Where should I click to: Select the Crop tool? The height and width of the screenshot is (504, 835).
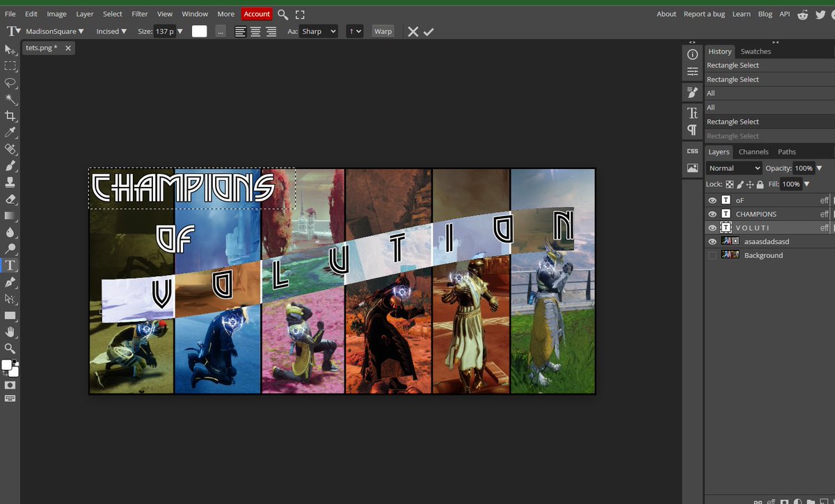[x=10, y=116]
